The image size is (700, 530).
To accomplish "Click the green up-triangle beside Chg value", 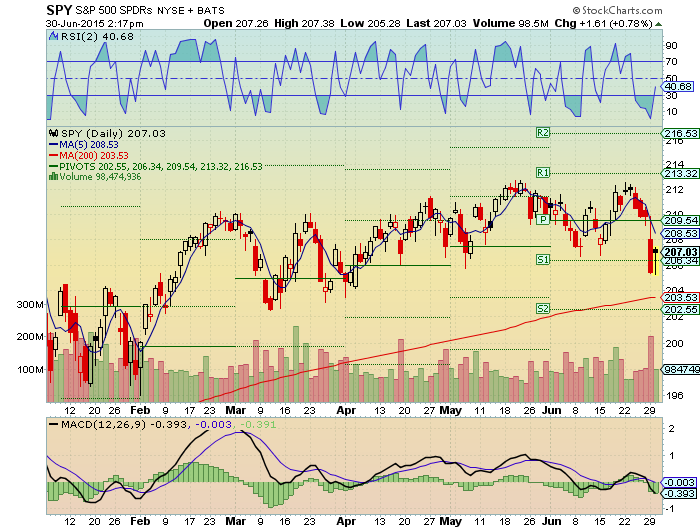I will coord(658,24).
